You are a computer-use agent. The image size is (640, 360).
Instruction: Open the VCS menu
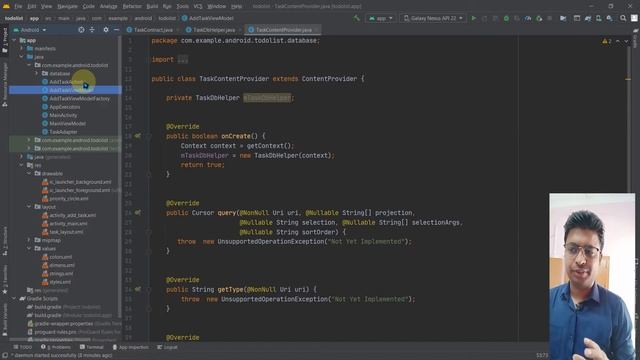198,6
